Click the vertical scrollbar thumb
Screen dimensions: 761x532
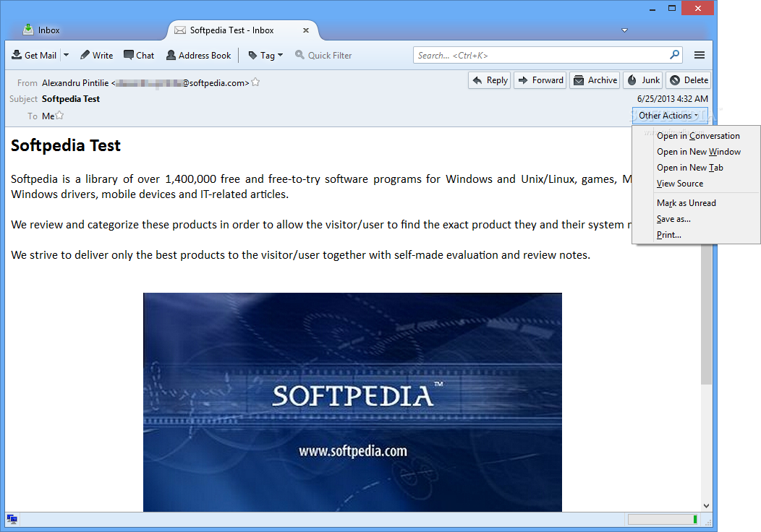click(706, 314)
